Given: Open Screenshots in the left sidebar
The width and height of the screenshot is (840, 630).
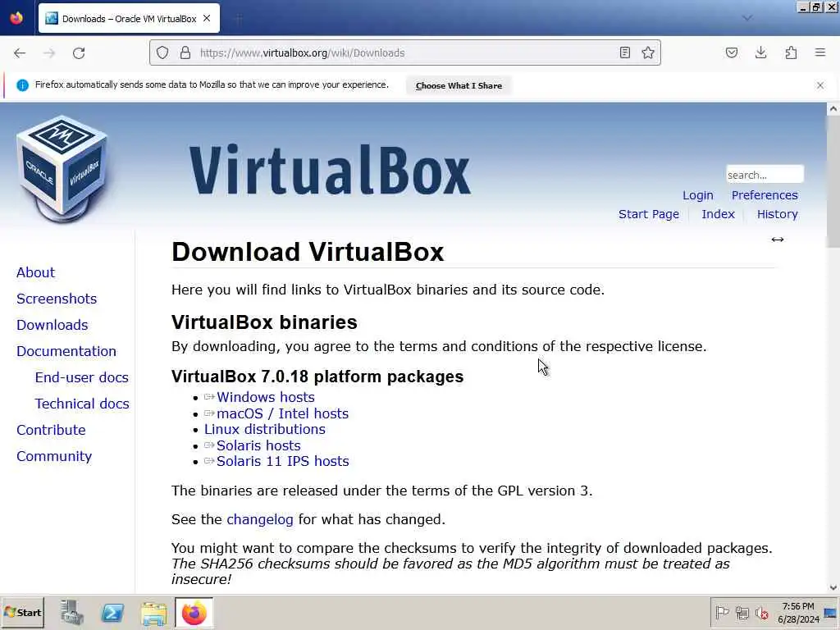Looking at the screenshot, I should [57, 299].
